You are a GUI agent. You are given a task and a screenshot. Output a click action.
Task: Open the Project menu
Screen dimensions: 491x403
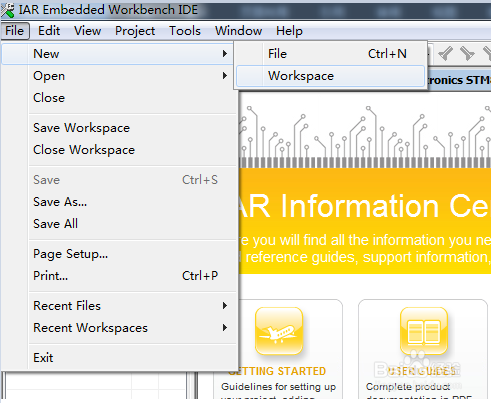pyautogui.click(x=135, y=31)
